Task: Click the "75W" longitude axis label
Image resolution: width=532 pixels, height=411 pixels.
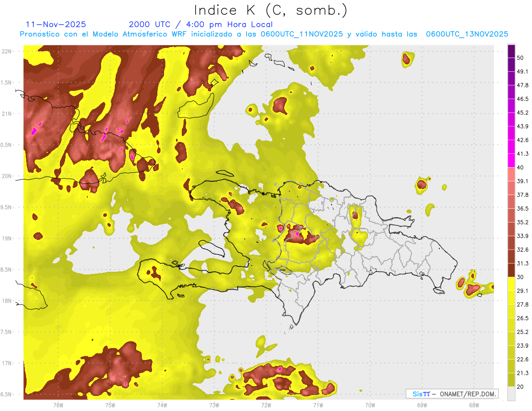Action: click(x=110, y=405)
